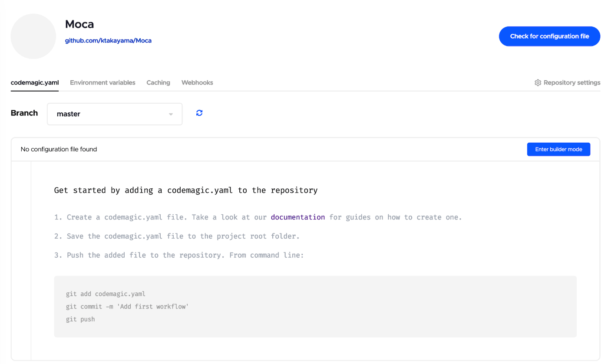Open the documentation link
The image size is (608, 364).
[298, 217]
